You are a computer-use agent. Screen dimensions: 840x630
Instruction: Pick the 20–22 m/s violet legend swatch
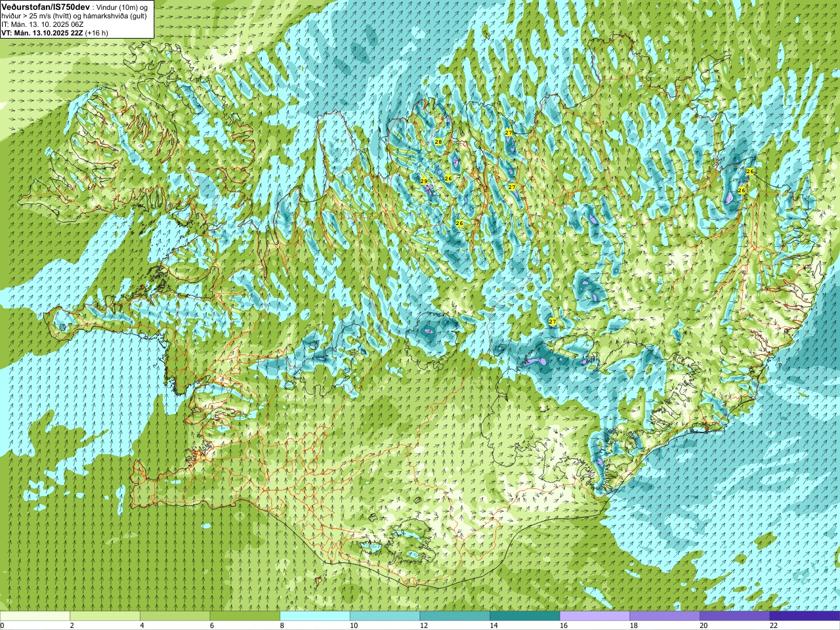tap(735, 616)
